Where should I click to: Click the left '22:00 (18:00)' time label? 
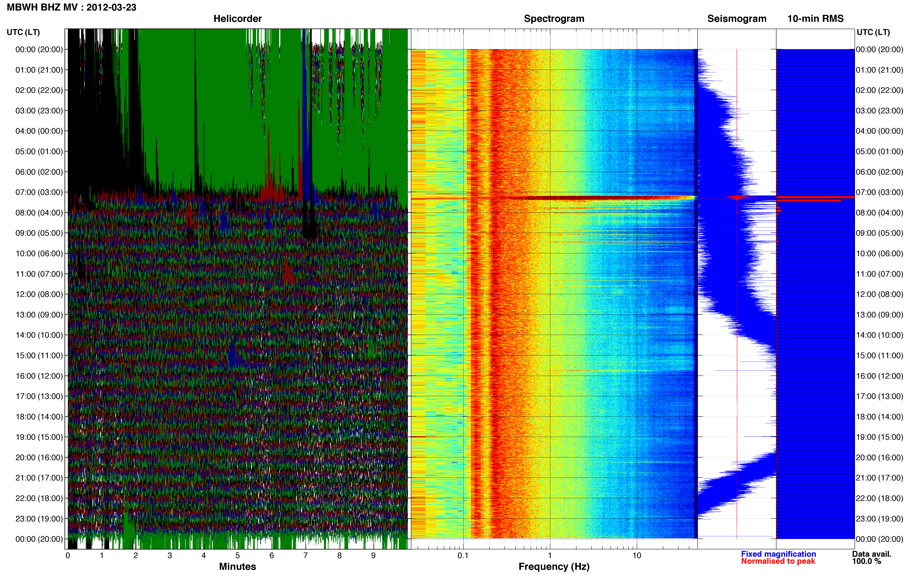[x=39, y=498]
